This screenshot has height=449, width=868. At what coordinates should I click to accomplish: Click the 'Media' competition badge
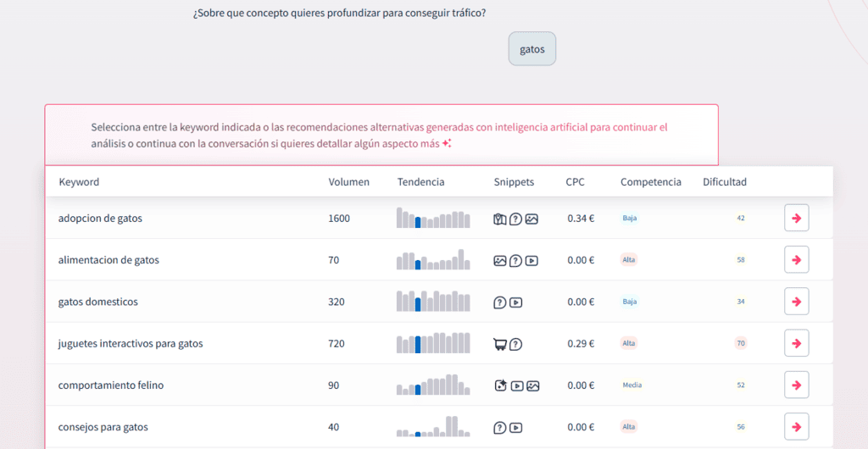pos(632,385)
